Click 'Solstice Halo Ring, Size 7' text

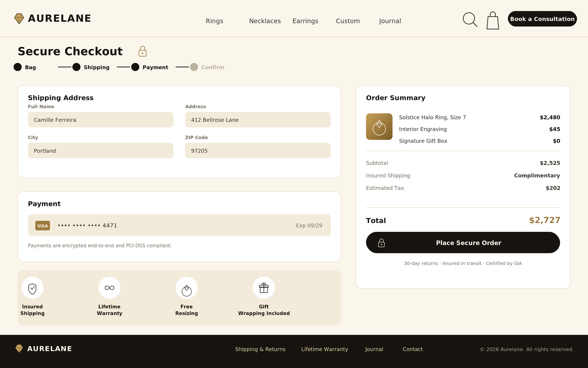click(433, 117)
